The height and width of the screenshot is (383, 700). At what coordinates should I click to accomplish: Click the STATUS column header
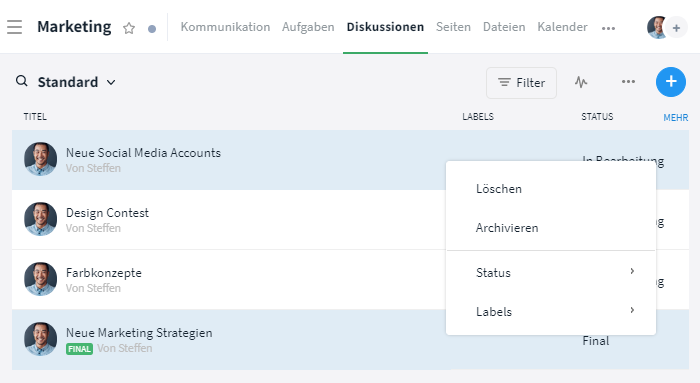tap(597, 117)
